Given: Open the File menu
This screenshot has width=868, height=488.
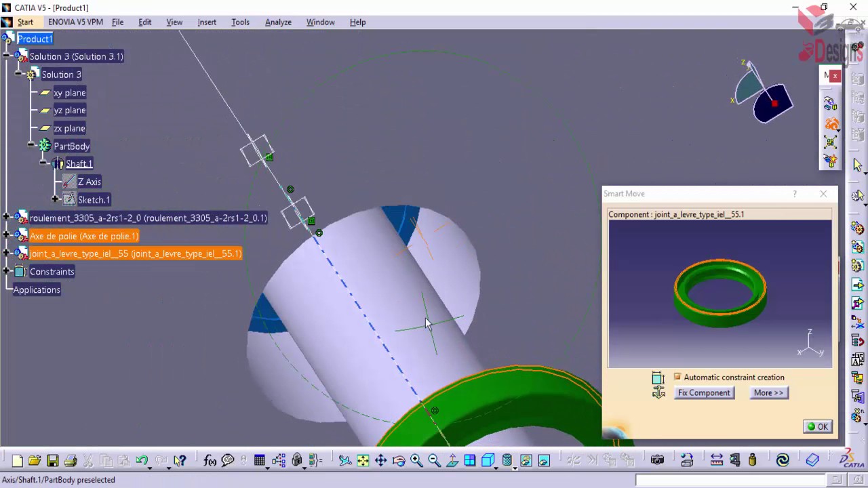Looking at the screenshot, I should point(117,22).
